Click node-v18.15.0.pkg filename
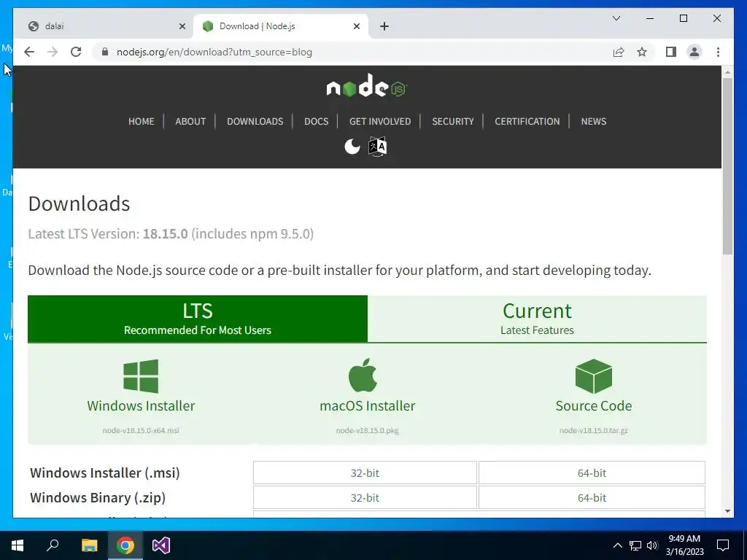 click(368, 430)
